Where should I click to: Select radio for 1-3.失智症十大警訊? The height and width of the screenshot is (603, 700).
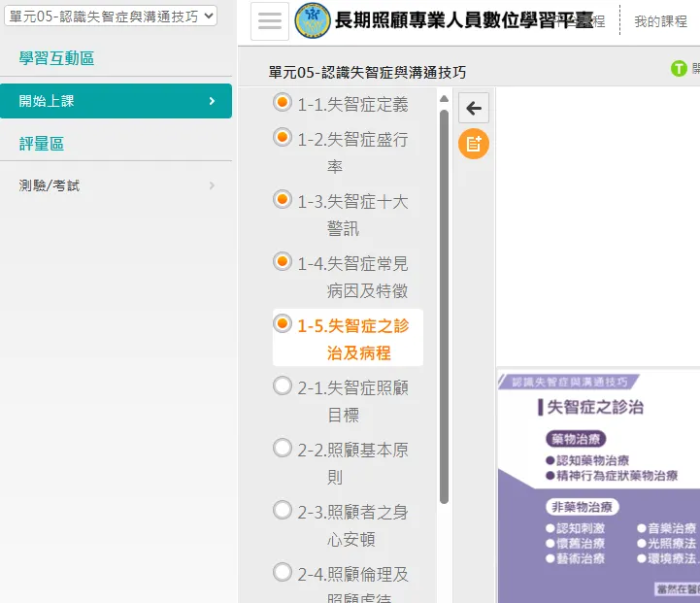[283, 199]
